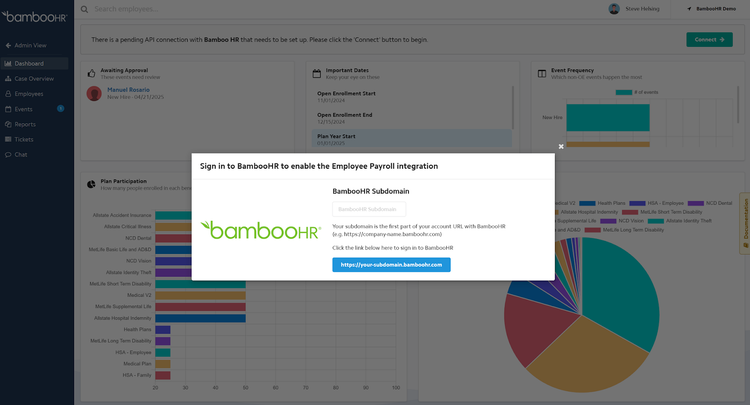Click the Admin View back arrow icon

[x=8, y=45]
